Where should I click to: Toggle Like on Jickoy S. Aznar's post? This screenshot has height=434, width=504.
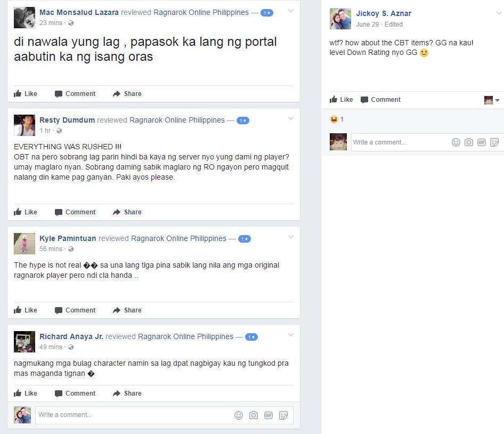click(341, 99)
